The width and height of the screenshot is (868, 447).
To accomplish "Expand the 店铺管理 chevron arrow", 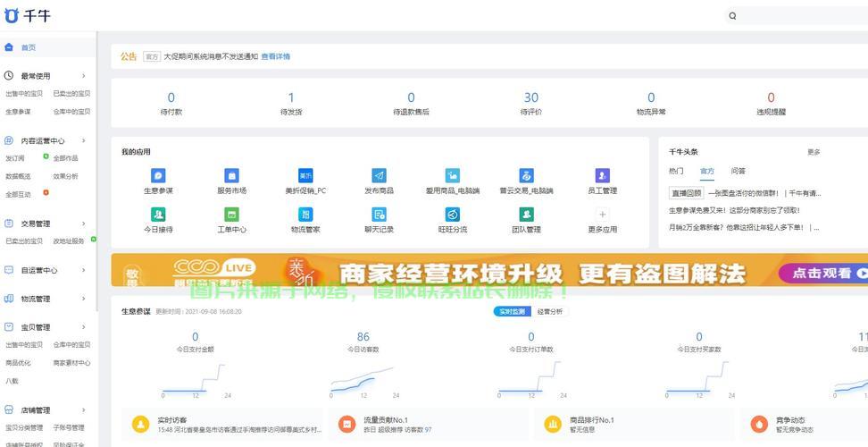I will pyautogui.click(x=84, y=409).
